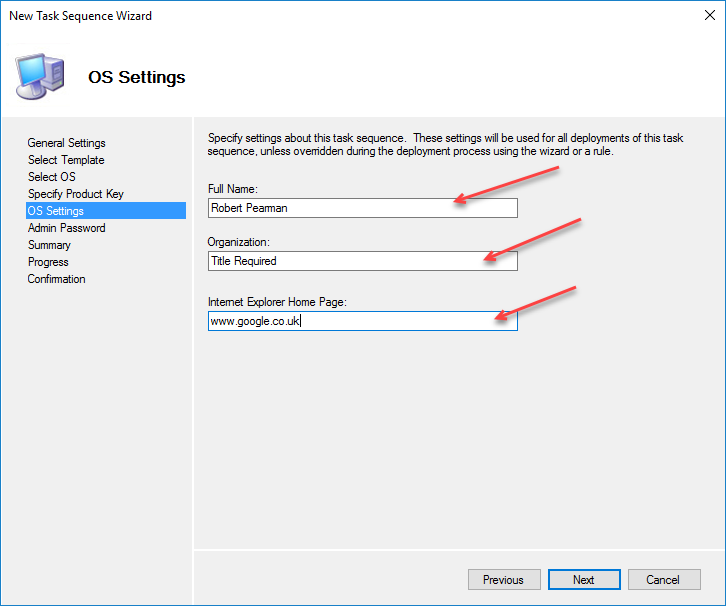This screenshot has height=606, width=726.
Task: Select the Progress step in sidebar
Action: [x=48, y=262]
